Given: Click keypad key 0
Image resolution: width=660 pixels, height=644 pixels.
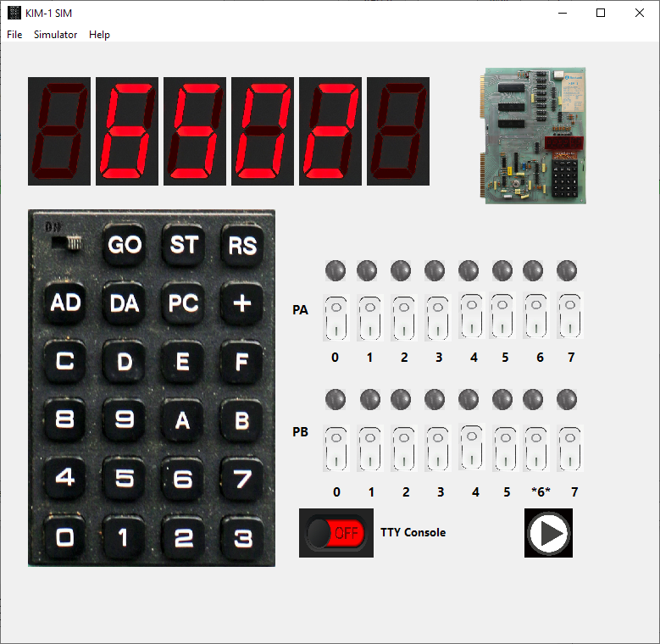Looking at the screenshot, I should (x=65, y=537).
